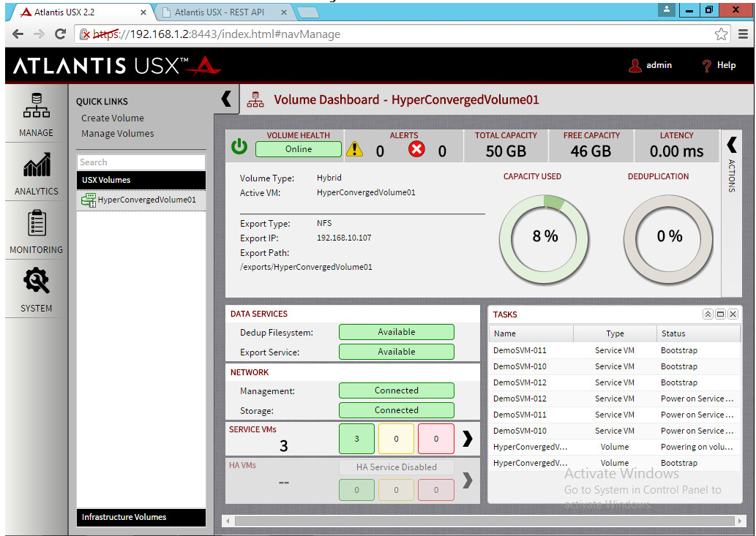The image size is (756, 536).
Task: Click the Capacity Used 8% gauge
Action: 544,239
